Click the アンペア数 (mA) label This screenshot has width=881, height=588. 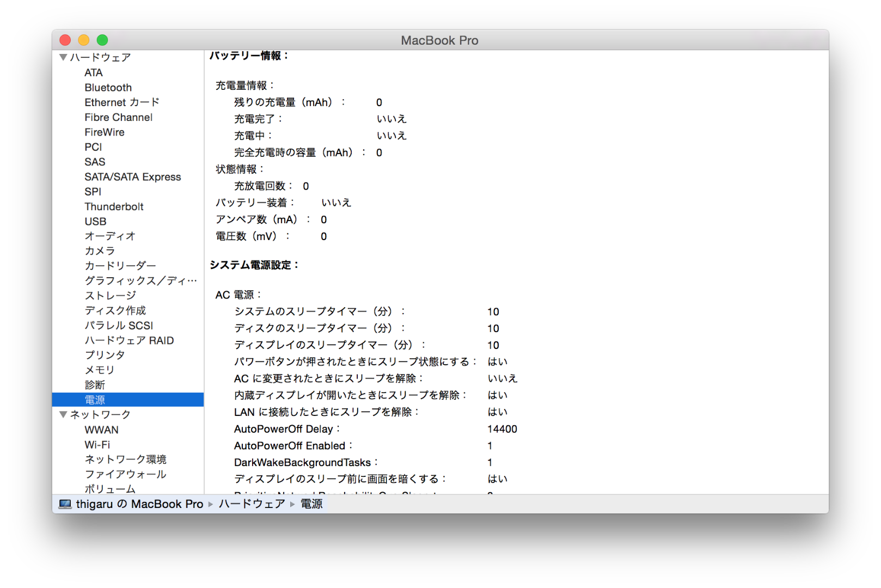click(x=263, y=219)
